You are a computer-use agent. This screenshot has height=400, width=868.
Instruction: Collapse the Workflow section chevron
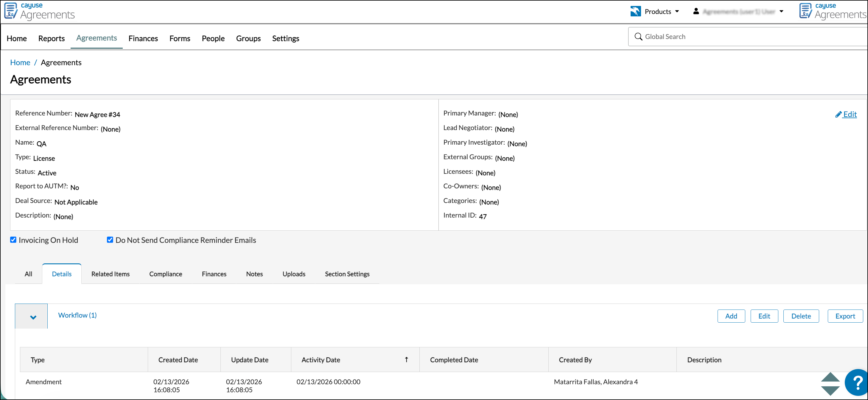tap(33, 317)
